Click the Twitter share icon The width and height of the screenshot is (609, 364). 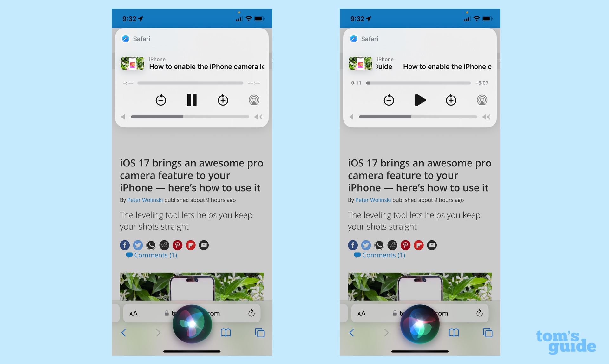click(138, 244)
